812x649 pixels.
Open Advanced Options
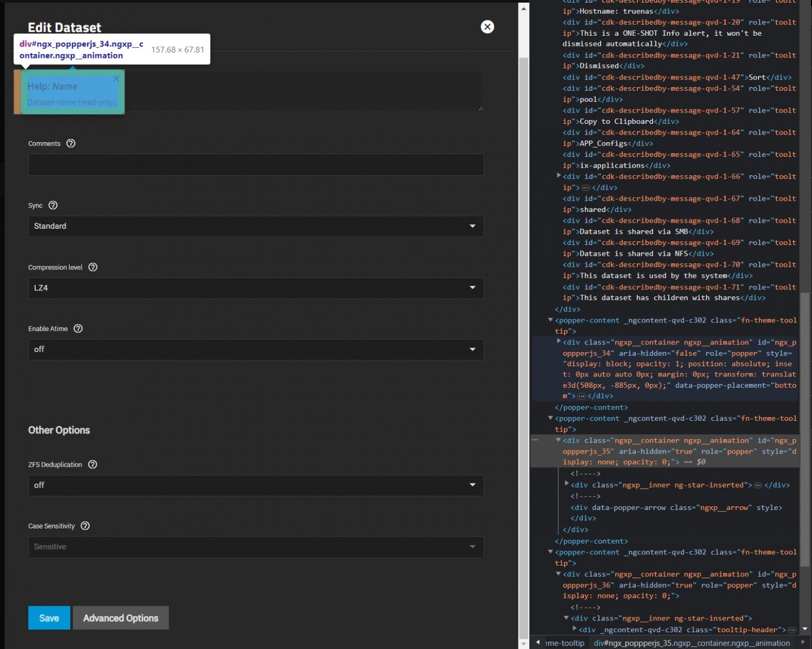click(x=121, y=618)
